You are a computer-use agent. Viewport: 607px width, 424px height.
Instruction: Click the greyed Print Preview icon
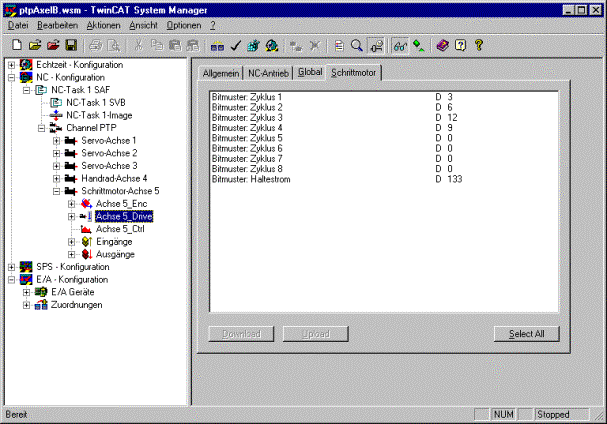[x=114, y=46]
